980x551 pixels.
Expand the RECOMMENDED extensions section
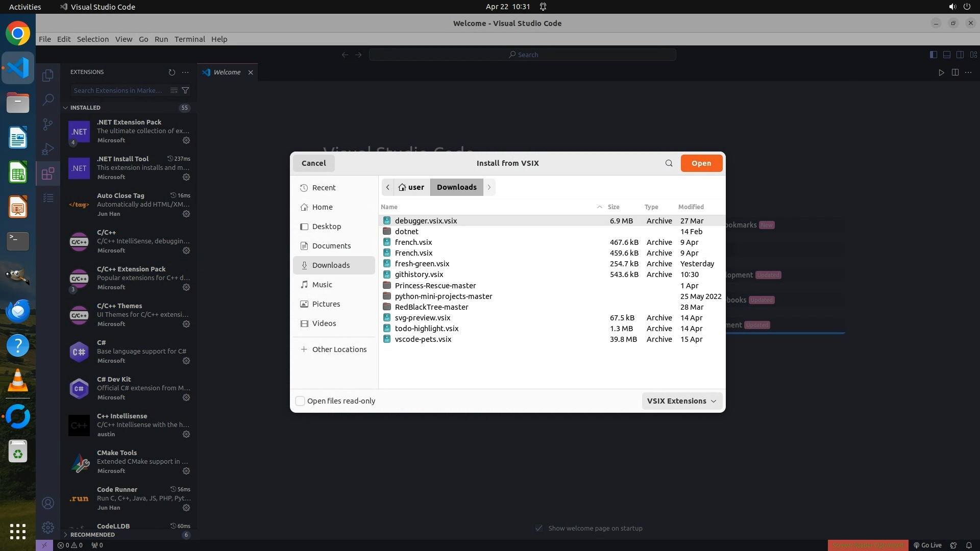[x=65, y=535]
